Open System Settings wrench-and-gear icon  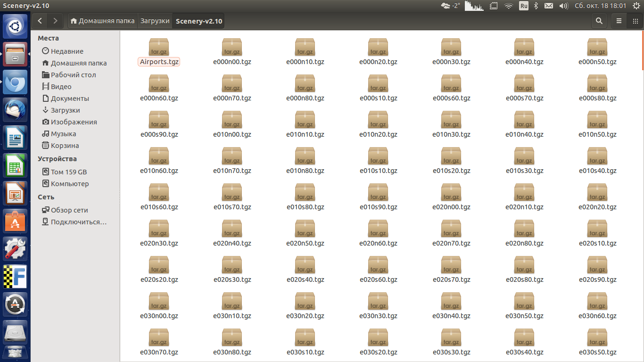pyautogui.click(x=16, y=249)
